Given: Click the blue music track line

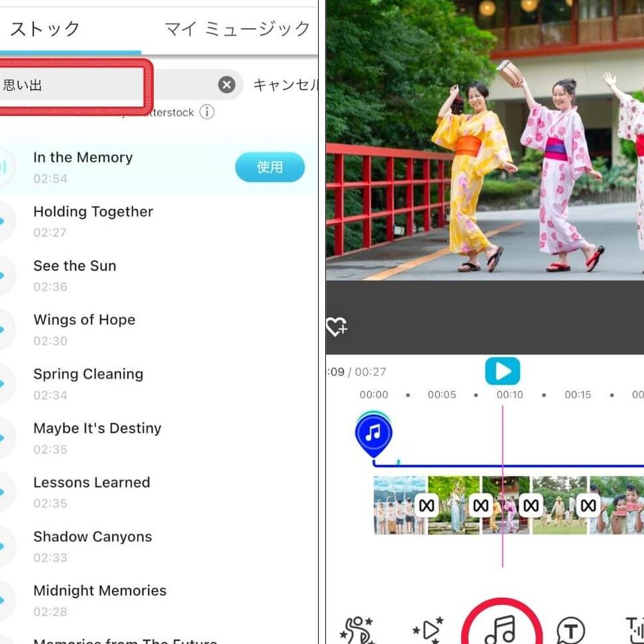Looking at the screenshot, I should pos(508,465).
